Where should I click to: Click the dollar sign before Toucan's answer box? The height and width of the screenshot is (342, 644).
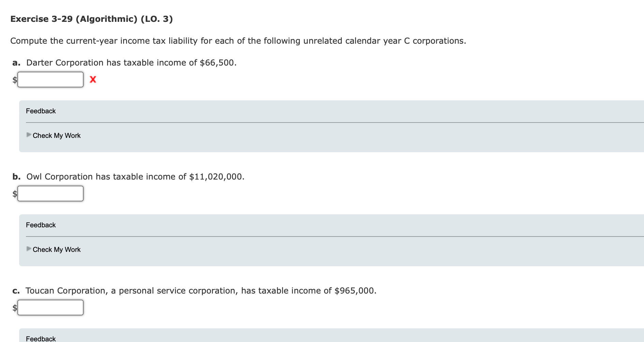(14, 308)
